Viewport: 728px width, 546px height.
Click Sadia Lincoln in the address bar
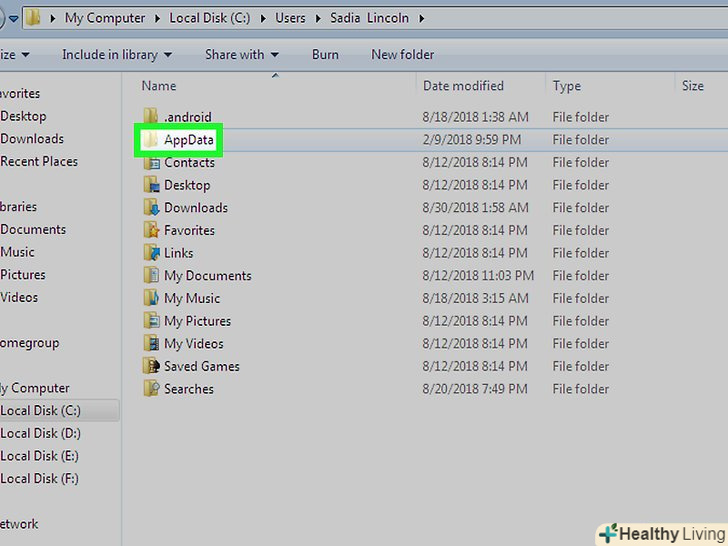pos(370,18)
